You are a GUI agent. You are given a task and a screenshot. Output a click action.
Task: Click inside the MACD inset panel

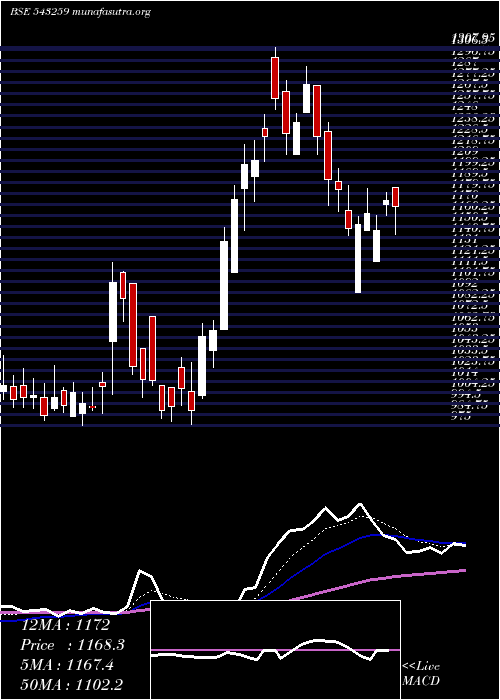pos(275,650)
